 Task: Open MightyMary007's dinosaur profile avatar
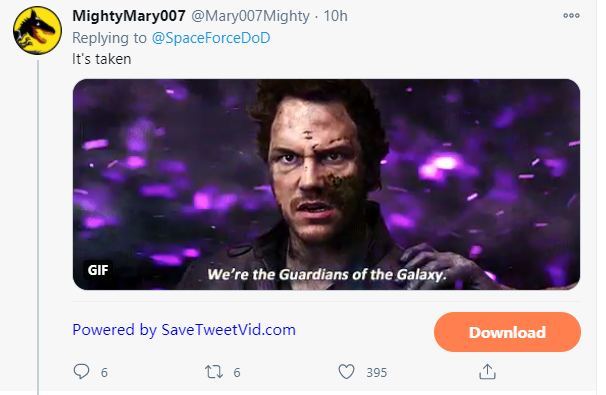[37, 30]
